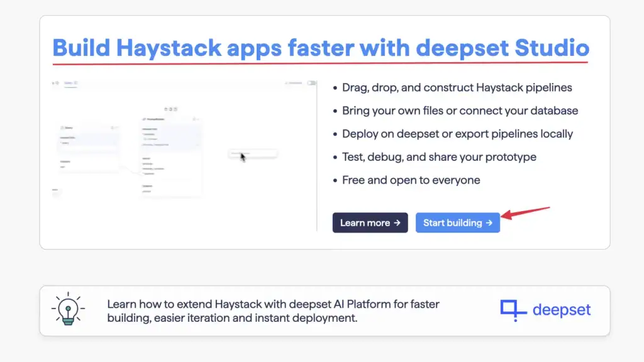The image size is (644, 362).
Task: Click 'Learn how to extend Haystack' banner text
Action: [x=273, y=310]
